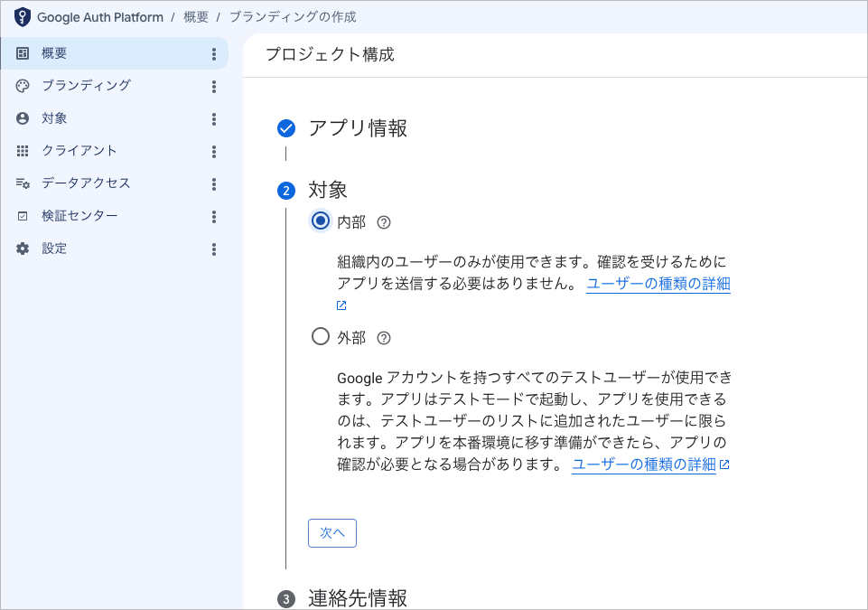Click the help icon next to 内部
This screenshot has height=610, width=868.
(384, 222)
